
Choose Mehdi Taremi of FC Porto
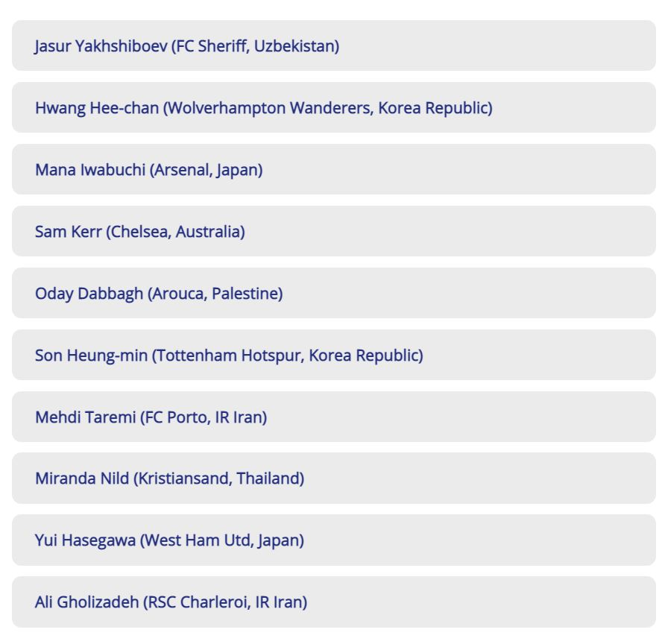[151, 417]
